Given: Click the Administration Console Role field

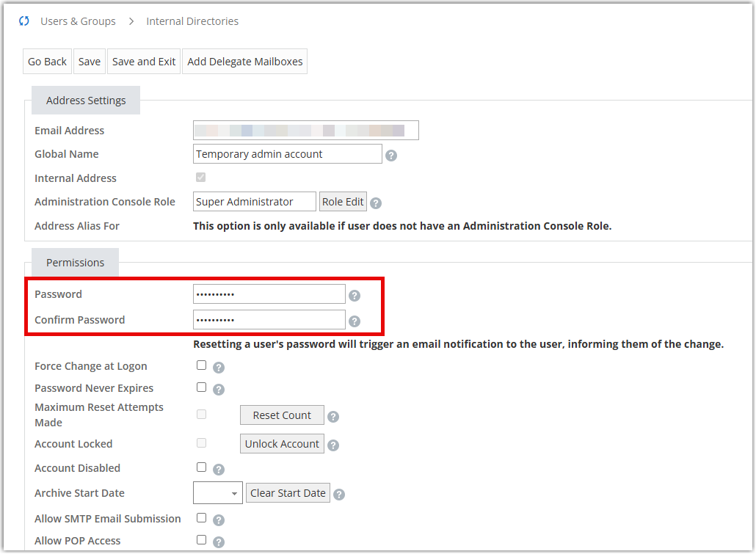Looking at the screenshot, I should pos(254,202).
